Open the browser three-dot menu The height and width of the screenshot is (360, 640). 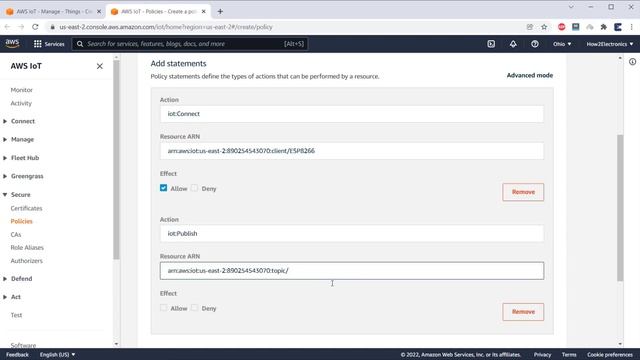(x=631, y=27)
